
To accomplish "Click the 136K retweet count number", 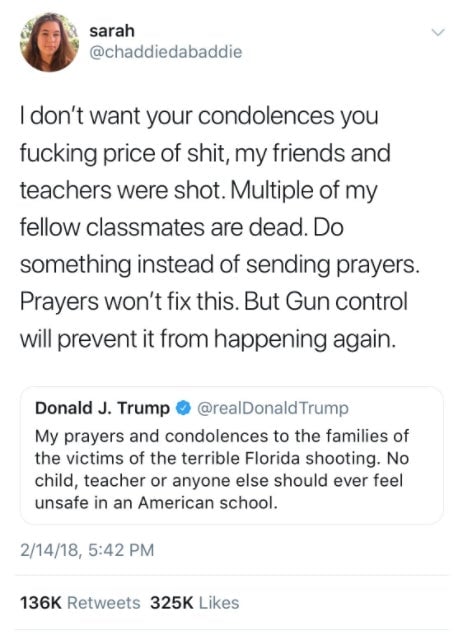I will tap(41, 603).
